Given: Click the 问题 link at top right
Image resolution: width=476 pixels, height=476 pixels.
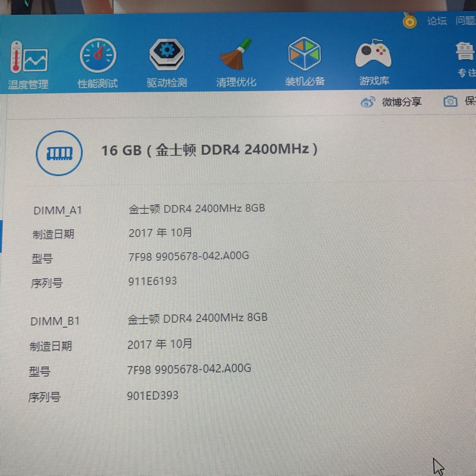Looking at the screenshot, I should (465, 20).
